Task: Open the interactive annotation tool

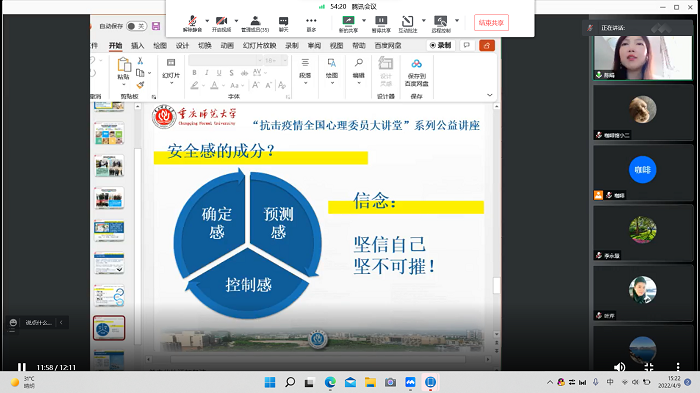Action: 407,23
